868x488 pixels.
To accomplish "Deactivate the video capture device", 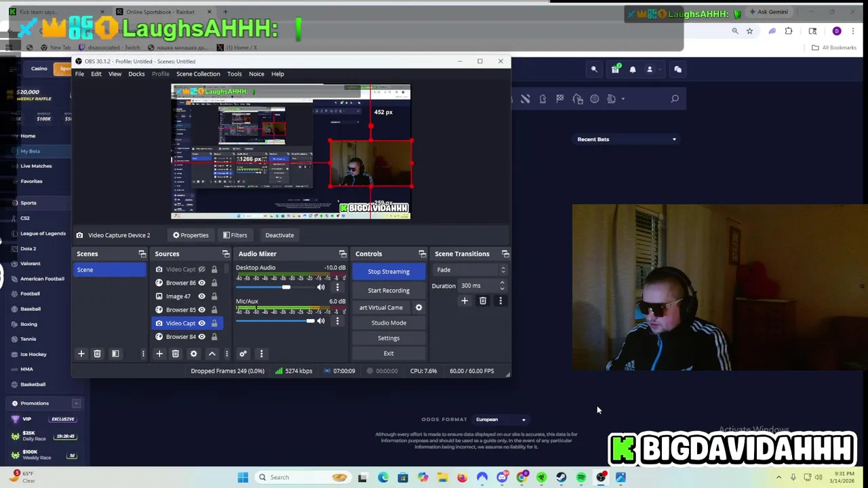I will pyautogui.click(x=279, y=235).
